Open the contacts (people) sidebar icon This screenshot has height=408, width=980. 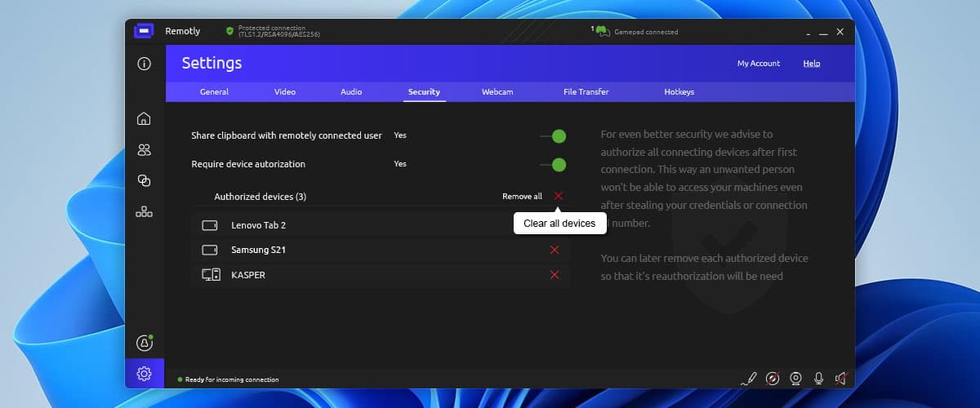pos(145,150)
